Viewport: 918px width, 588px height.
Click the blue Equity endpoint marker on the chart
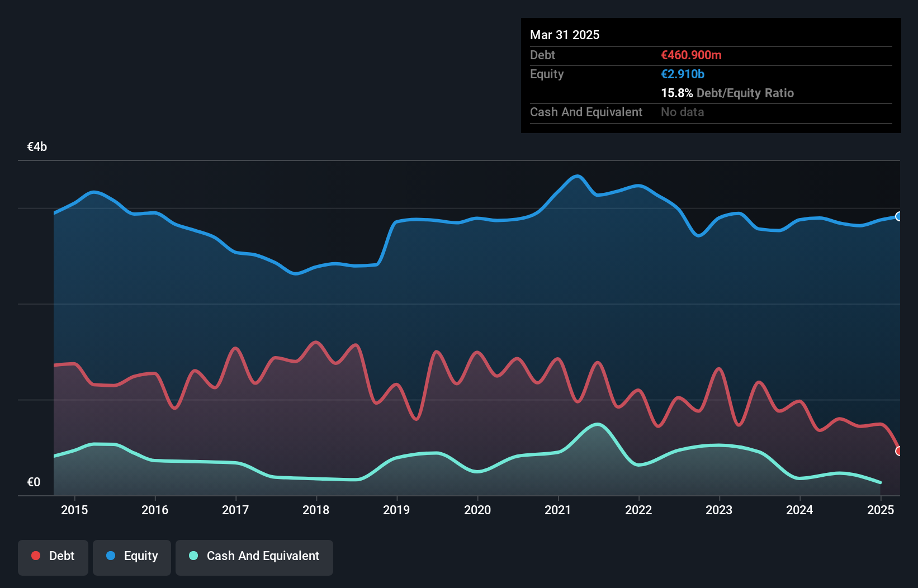898,216
